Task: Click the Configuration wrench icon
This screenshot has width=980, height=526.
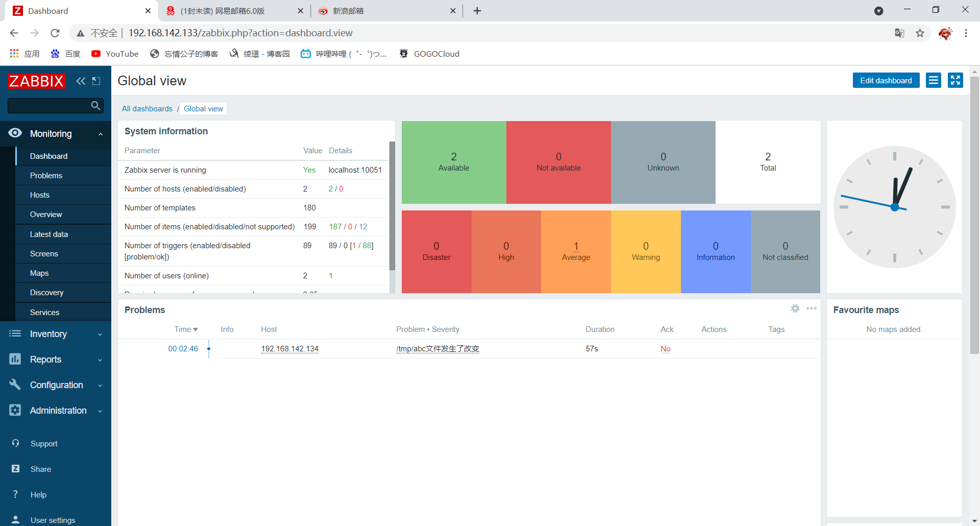Action: 15,385
